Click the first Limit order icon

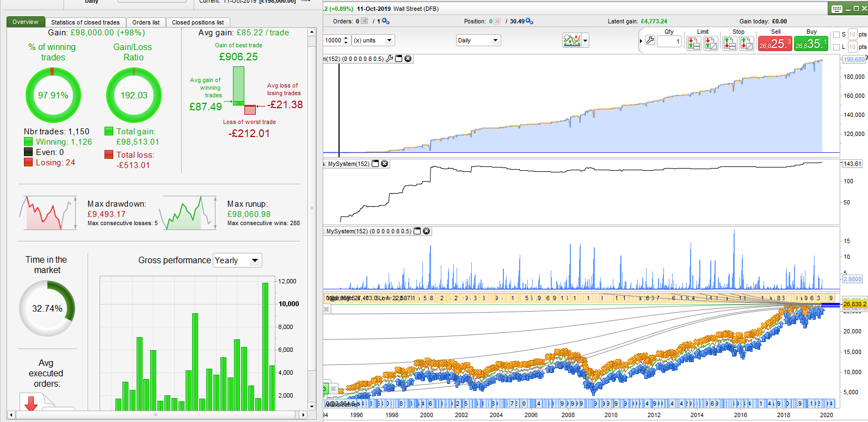pyautogui.click(x=693, y=44)
